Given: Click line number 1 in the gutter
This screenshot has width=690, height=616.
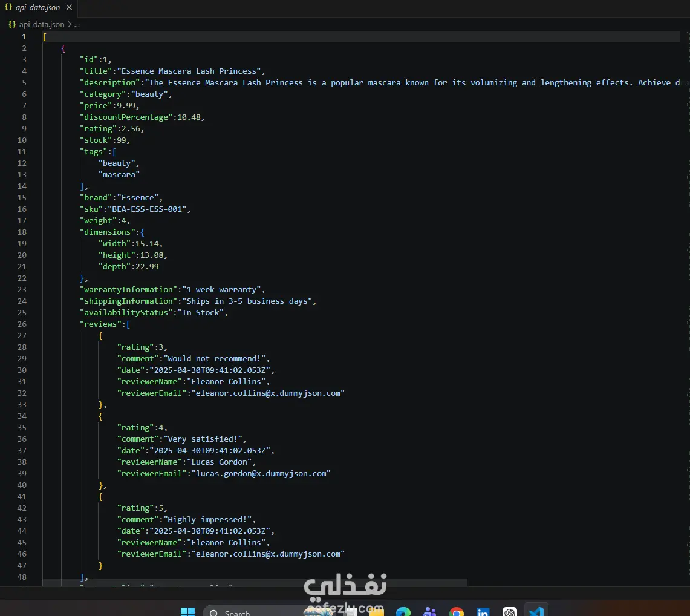Looking at the screenshot, I should [x=24, y=36].
